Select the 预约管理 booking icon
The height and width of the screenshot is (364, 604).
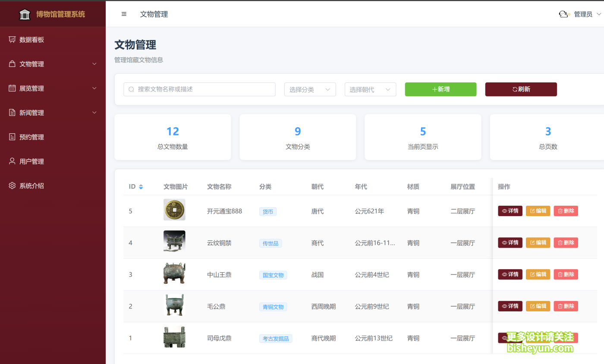click(x=12, y=137)
